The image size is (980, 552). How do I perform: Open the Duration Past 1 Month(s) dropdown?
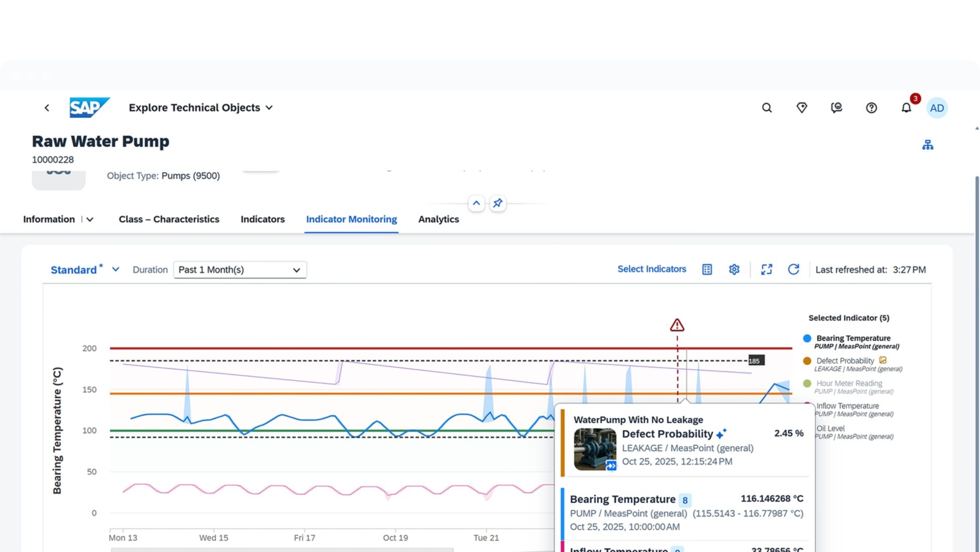[240, 270]
